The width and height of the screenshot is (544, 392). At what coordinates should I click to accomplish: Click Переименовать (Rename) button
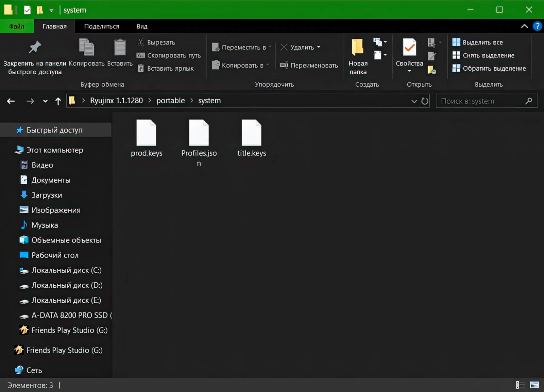tap(309, 65)
